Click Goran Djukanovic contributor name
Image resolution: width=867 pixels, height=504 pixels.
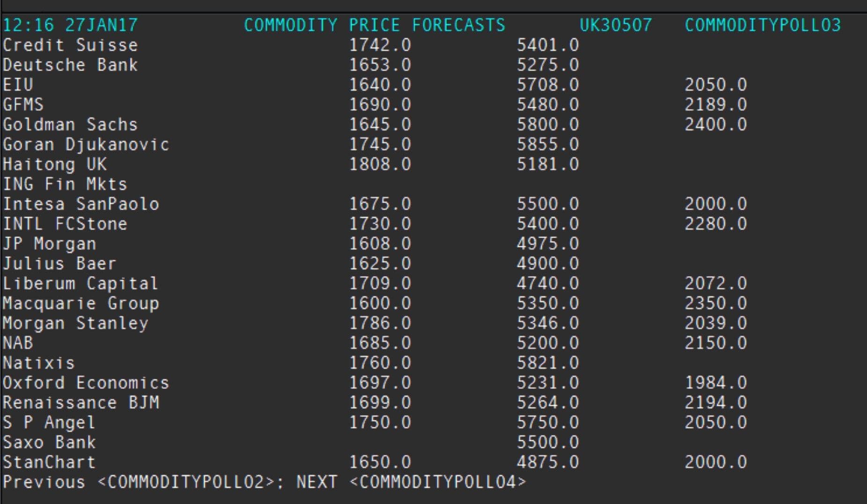click(86, 144)
